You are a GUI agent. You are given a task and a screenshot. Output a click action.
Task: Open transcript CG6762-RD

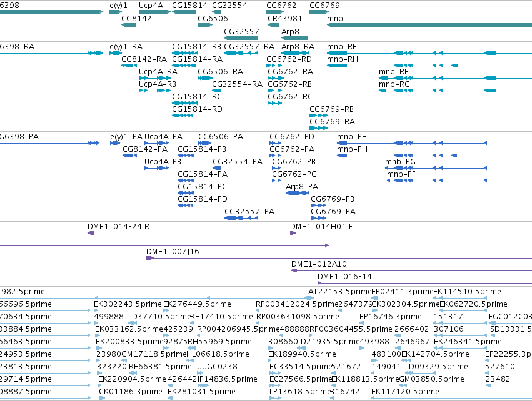[x=289, y=59]
